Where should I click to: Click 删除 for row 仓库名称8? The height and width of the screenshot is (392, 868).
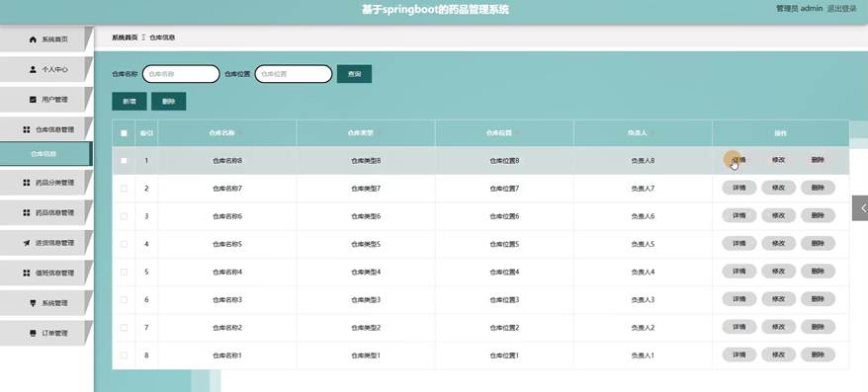[x=818, y=160]
